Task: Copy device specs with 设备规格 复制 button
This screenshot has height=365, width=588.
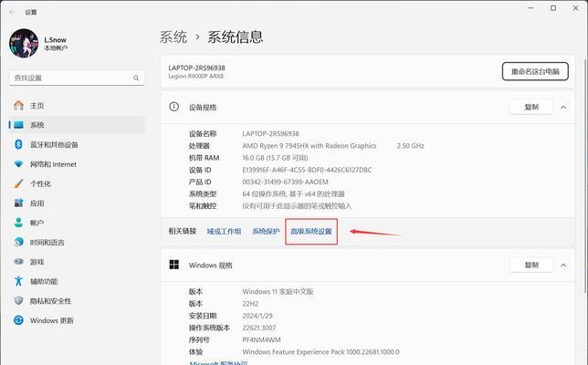Action: tap(531, 107)
